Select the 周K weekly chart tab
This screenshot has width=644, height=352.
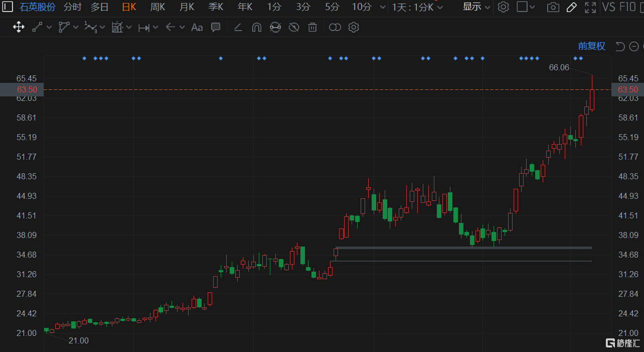pos(157,7)
